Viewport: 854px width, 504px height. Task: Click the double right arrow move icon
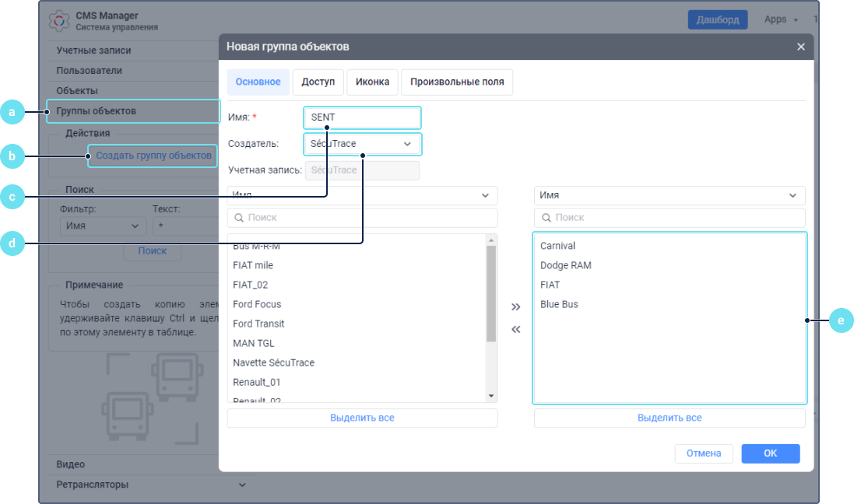coord(515,307)
